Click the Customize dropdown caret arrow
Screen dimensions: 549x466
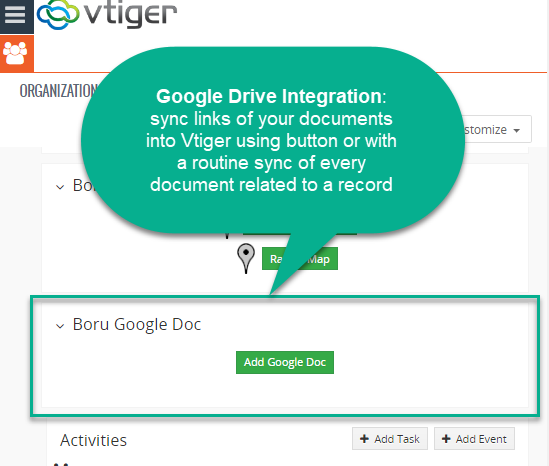click(x=516, y=131)
